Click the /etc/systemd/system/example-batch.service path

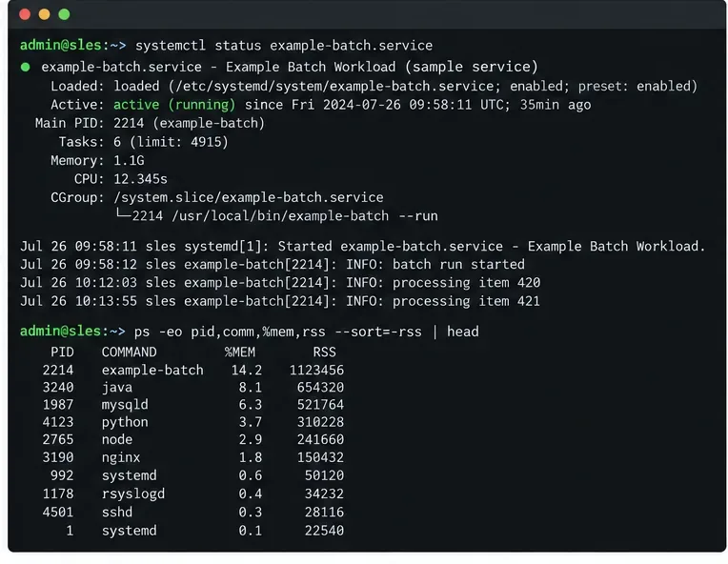tap(334, 87)
